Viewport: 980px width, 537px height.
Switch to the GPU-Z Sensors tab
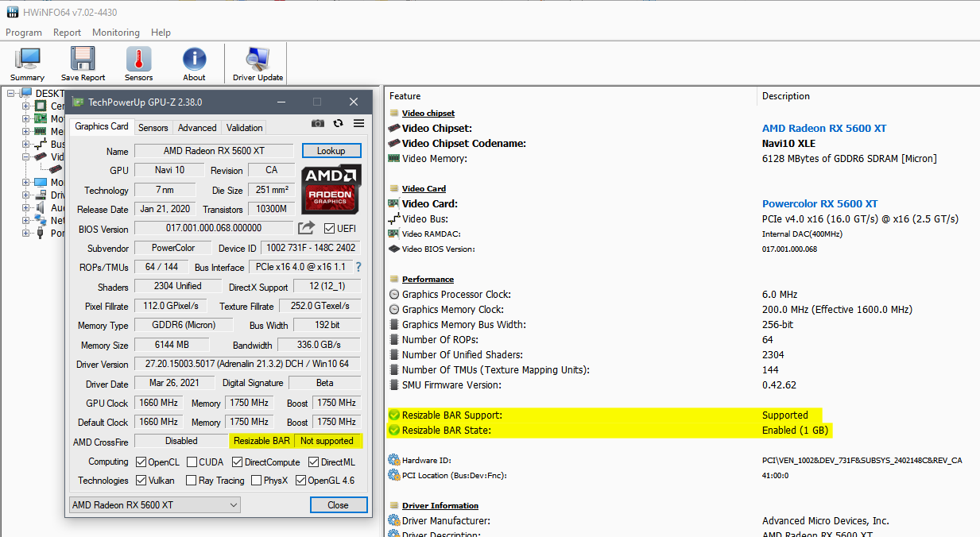[153, 127]
